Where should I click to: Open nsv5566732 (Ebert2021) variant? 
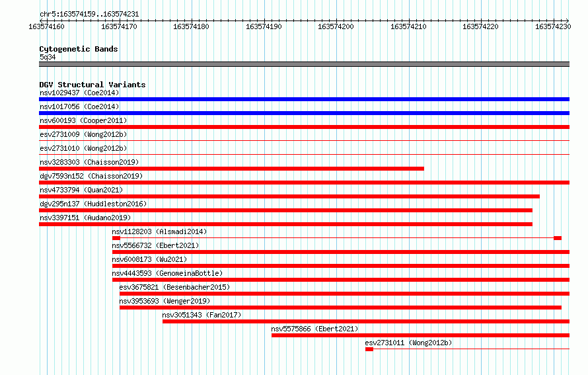pyautogui.click(x=155, y=245)
